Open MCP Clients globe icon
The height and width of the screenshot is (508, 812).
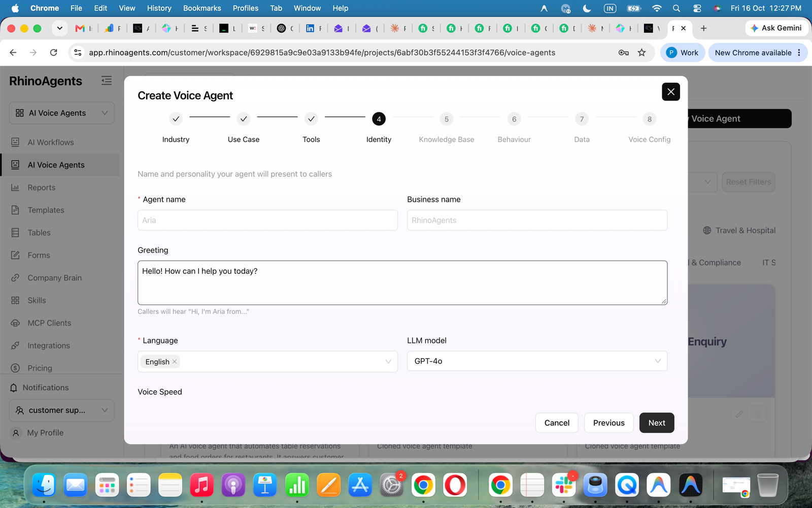click(x=15, y=323)
